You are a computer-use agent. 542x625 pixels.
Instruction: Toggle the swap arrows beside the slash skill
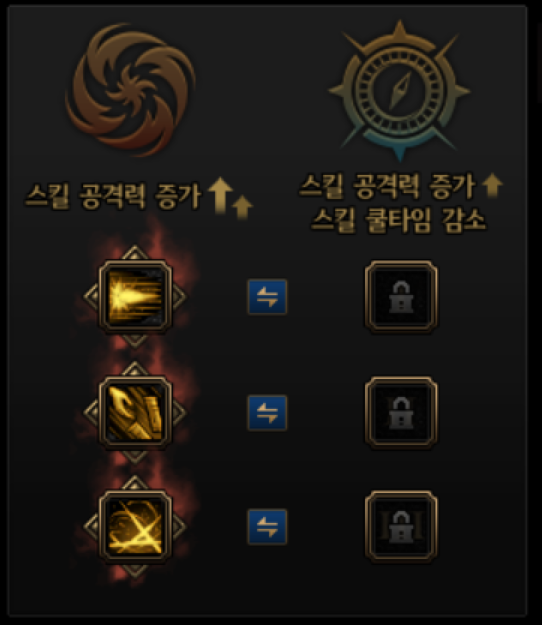pyautogui.click(x=267, y=527)
